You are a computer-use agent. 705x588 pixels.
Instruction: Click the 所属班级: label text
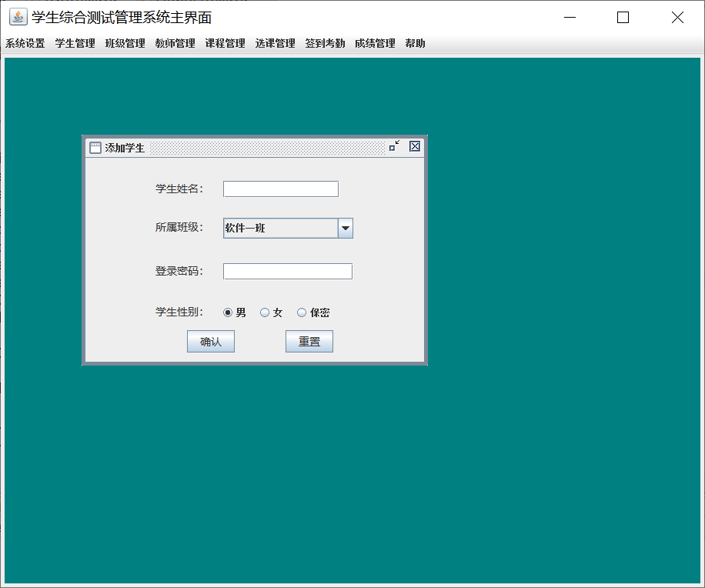(x=179, y=227)
